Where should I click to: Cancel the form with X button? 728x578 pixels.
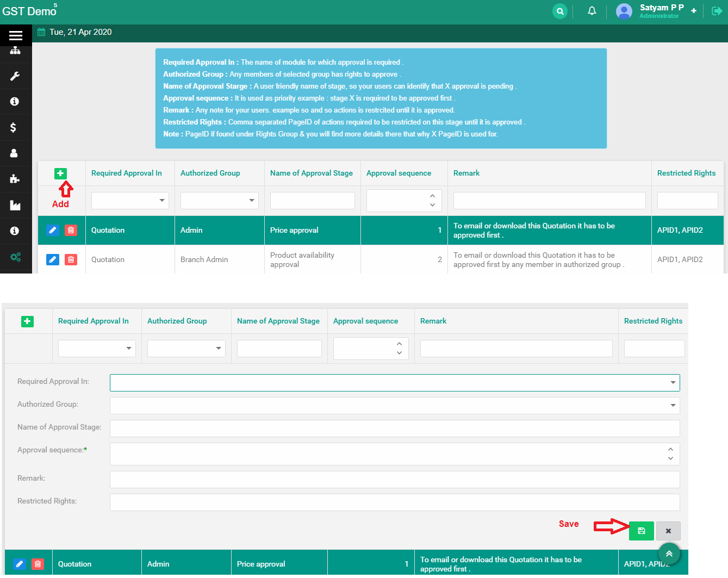coord(668,531)
